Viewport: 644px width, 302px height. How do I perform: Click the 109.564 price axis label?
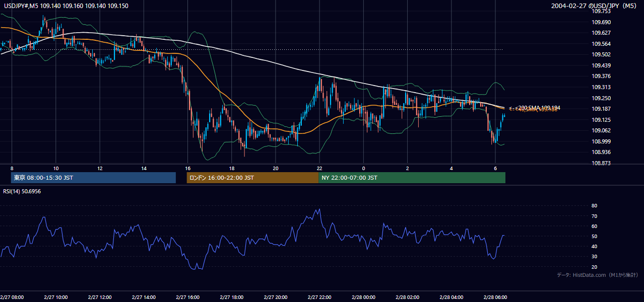pos(601,44)
